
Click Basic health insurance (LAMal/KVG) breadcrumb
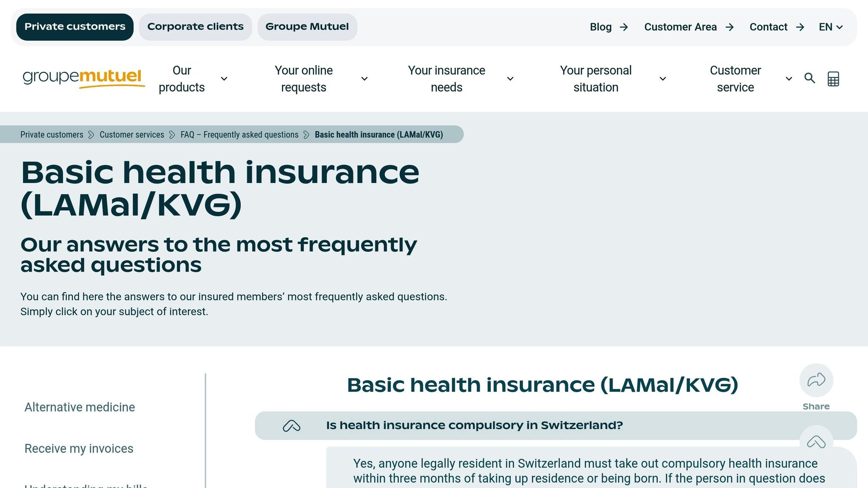pos(379,135)
